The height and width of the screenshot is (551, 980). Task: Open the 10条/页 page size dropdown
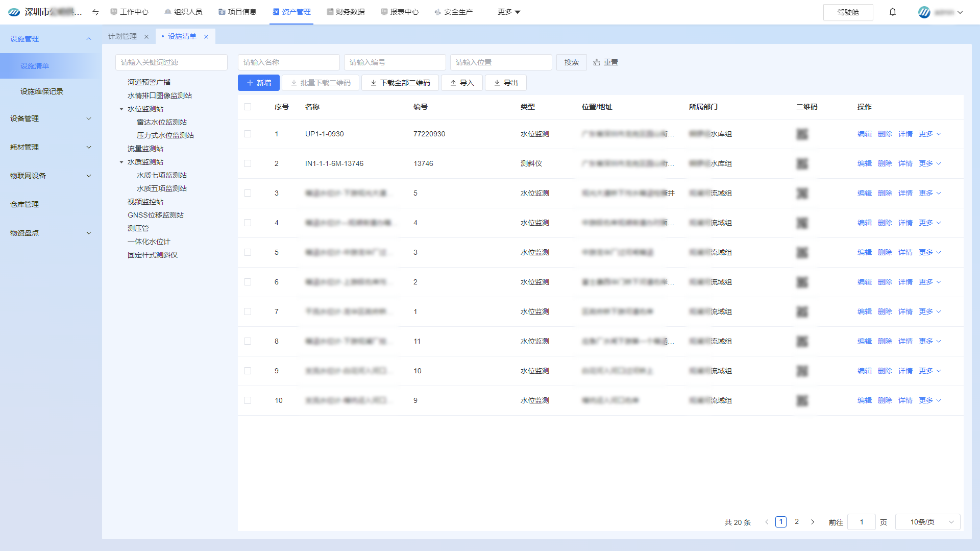(x=927, y=522)
